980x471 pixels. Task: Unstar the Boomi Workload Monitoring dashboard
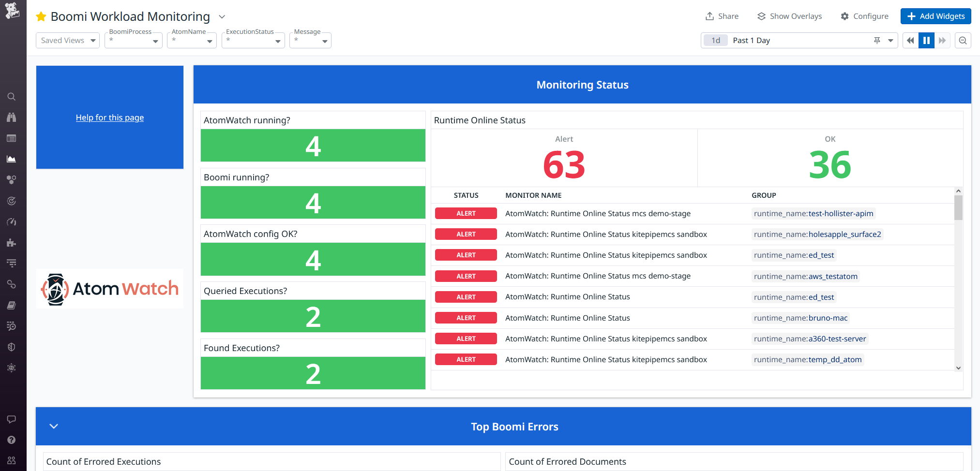pyautogui.click(x=41, y=16)
